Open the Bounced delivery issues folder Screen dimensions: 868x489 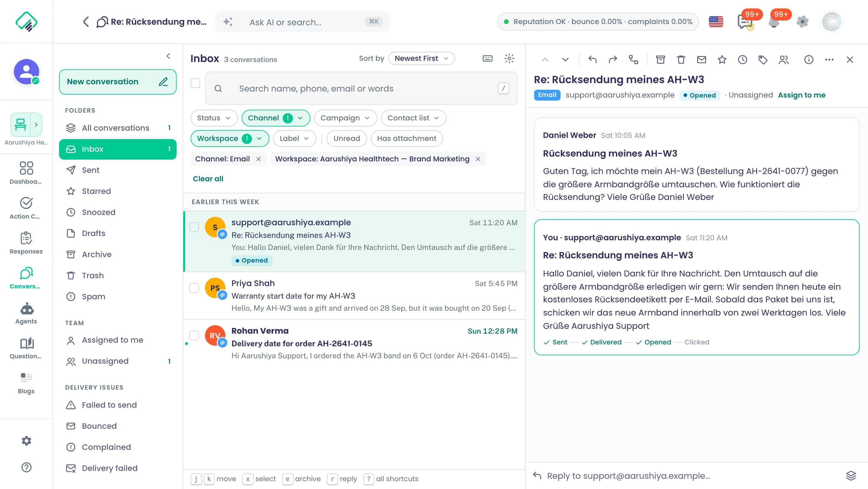(118, 426)
